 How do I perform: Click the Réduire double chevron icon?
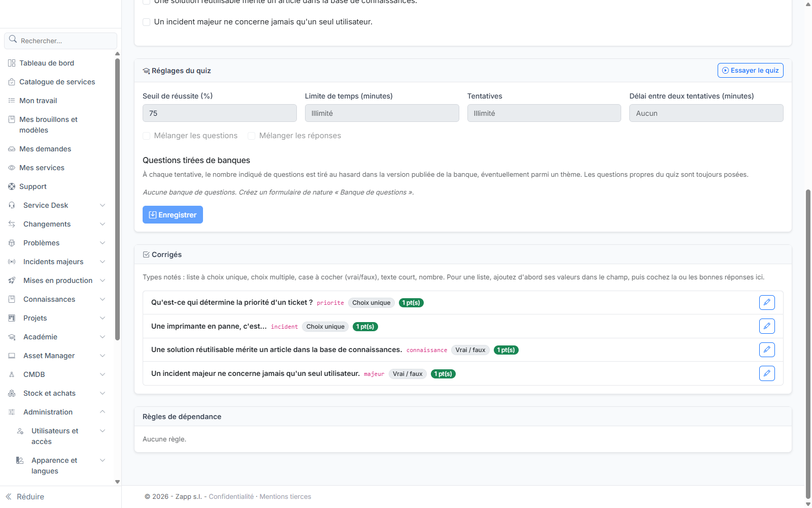point(9,497)
